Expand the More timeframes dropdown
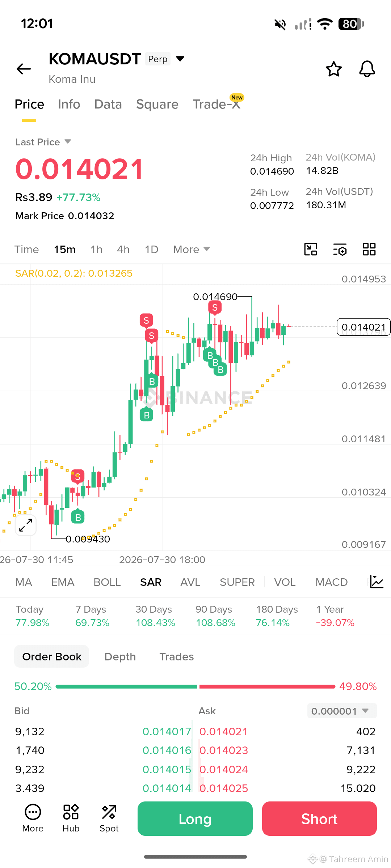This screenshot has width=391, height=868. [x=192, y=249]
